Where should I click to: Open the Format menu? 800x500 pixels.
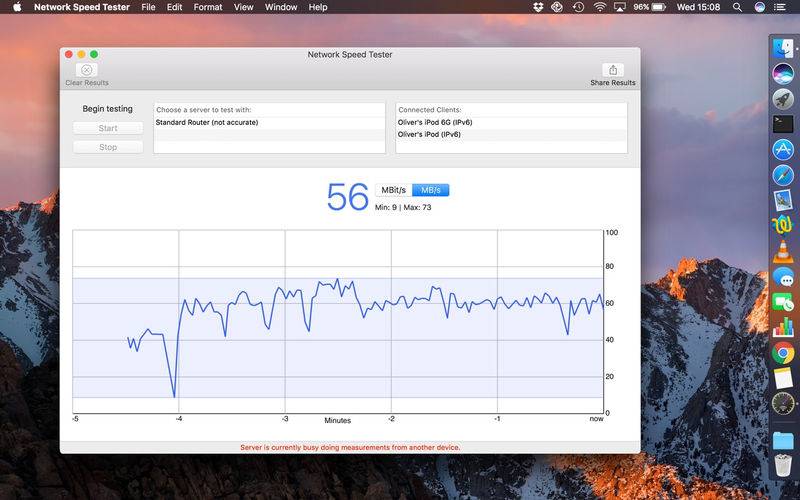point(208,7)
